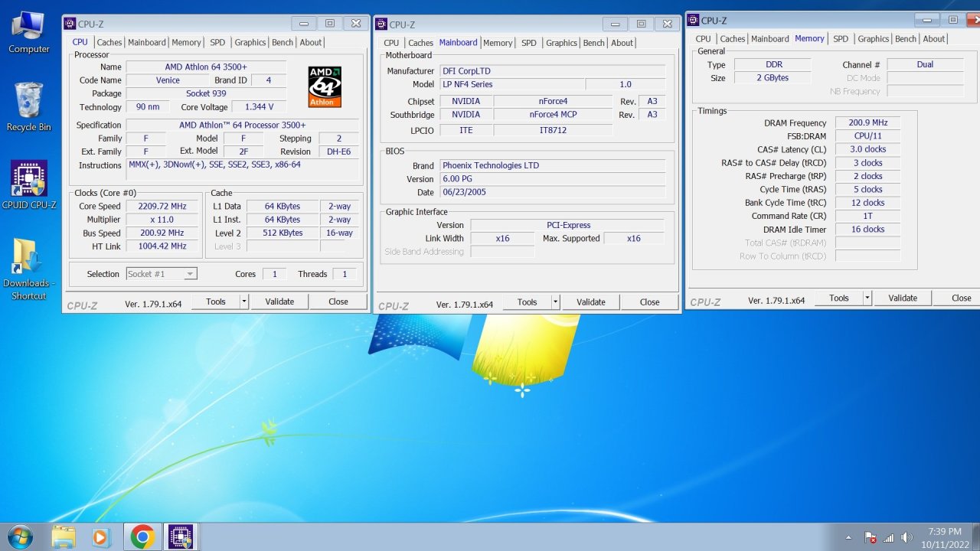
Task: Launch Google Chrome from the taskbar
Action: (x=142, y=537)
